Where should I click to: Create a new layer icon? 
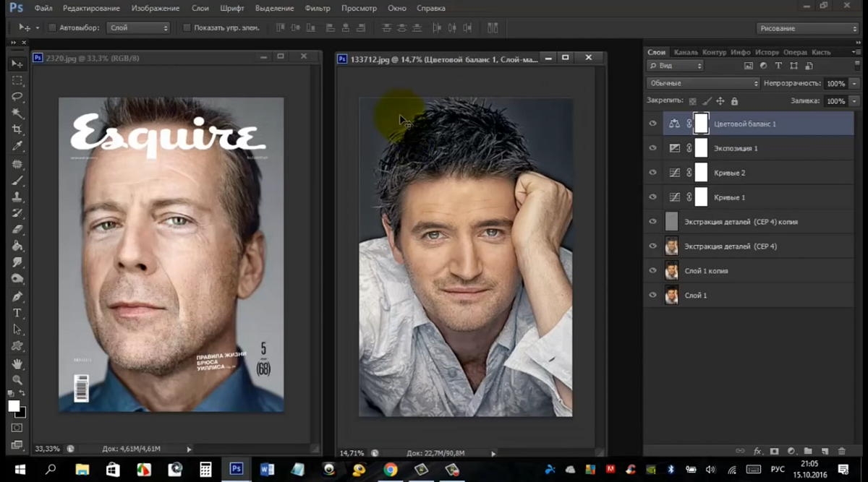point(825,451)
